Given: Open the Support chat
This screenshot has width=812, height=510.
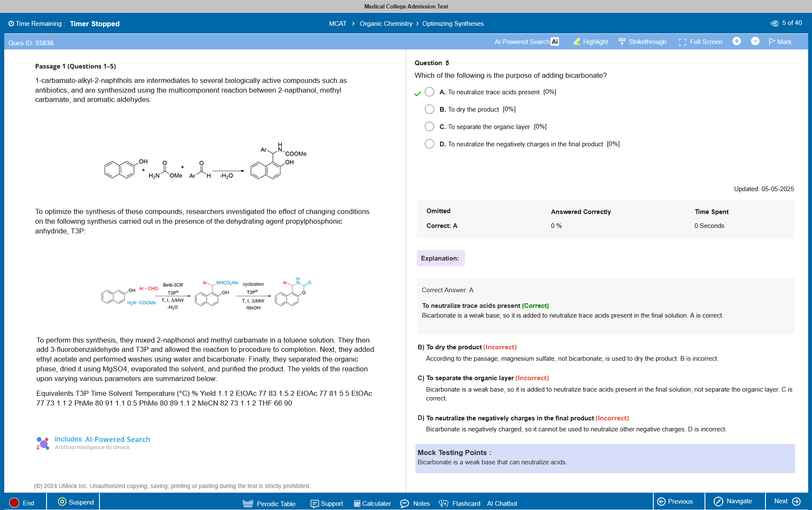Looking at the screenshot, I should point(327,503).
